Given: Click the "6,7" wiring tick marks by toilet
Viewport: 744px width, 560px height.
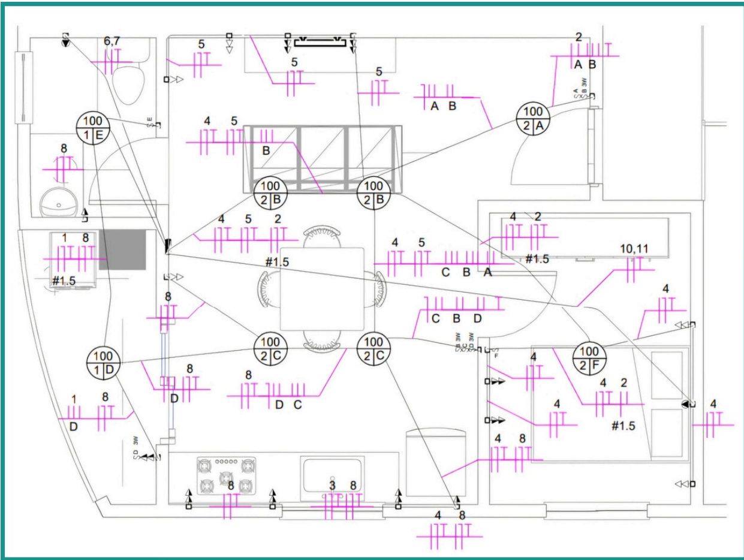Looking at the screenshot, I should 112,61.
